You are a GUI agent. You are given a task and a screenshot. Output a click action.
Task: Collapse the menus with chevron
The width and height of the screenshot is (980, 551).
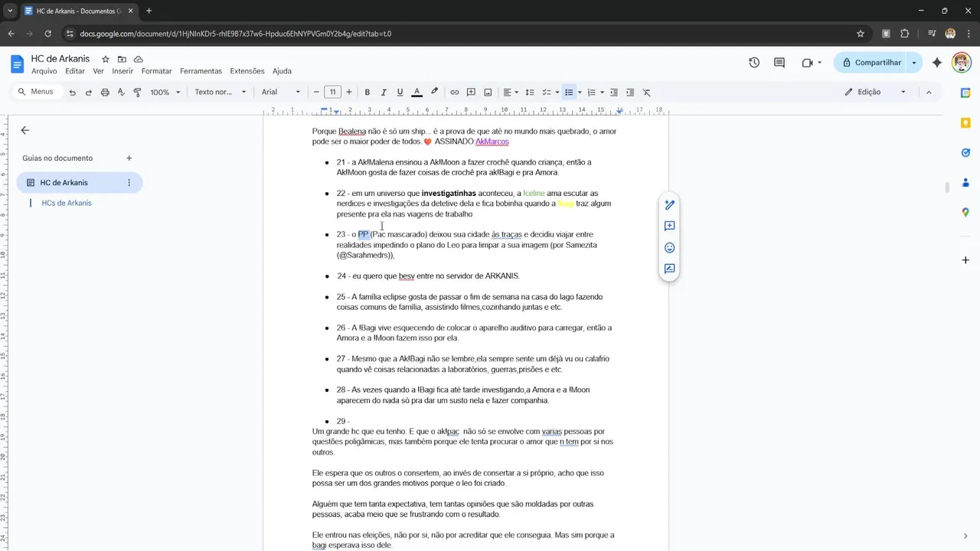tap(929, 92)
